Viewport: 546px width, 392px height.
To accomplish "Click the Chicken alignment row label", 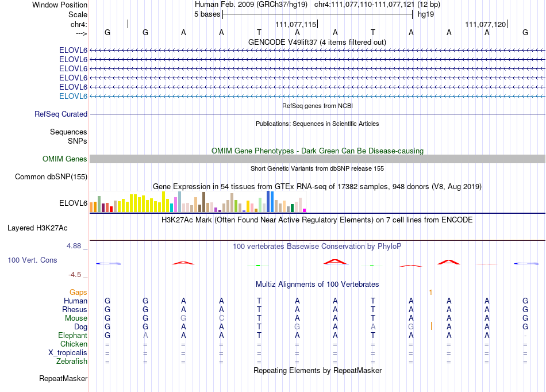I will [74, 344].
